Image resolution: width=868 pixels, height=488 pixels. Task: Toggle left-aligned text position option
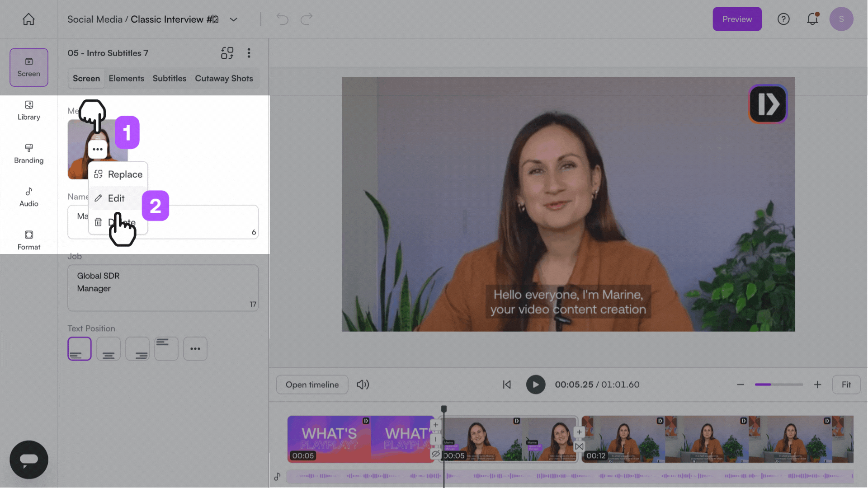pyautogui.click(x=79, y=348)
